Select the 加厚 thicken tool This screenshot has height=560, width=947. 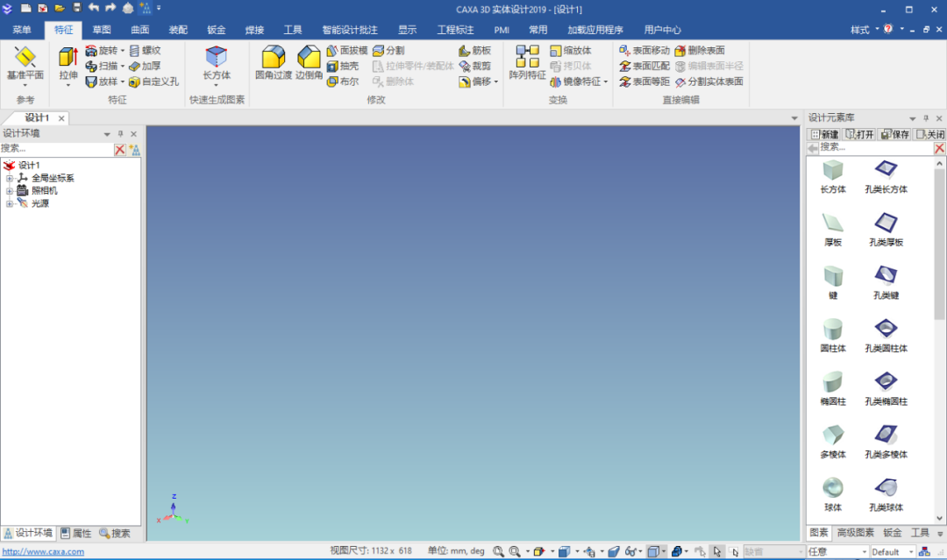145,66
